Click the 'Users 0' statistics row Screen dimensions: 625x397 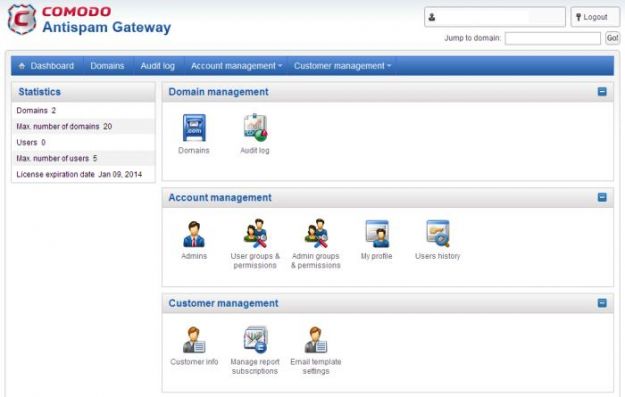(x=83, y=142)
